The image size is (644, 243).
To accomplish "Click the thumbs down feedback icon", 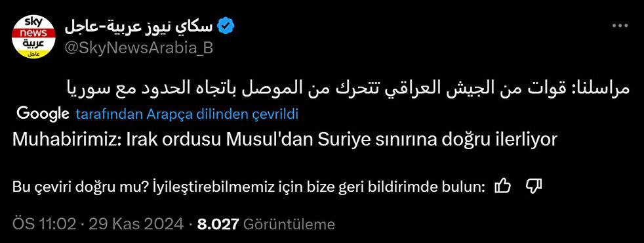I will coord(534,187).
